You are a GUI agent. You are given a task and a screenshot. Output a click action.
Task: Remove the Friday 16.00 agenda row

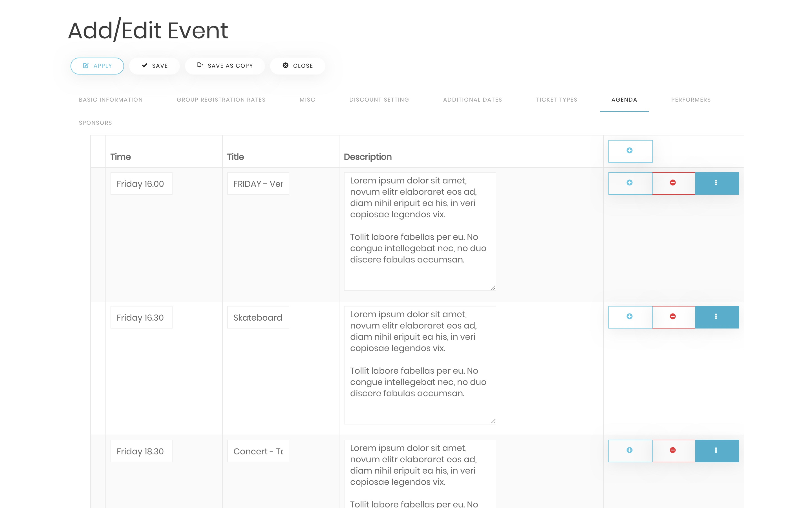tap(673, 183)
